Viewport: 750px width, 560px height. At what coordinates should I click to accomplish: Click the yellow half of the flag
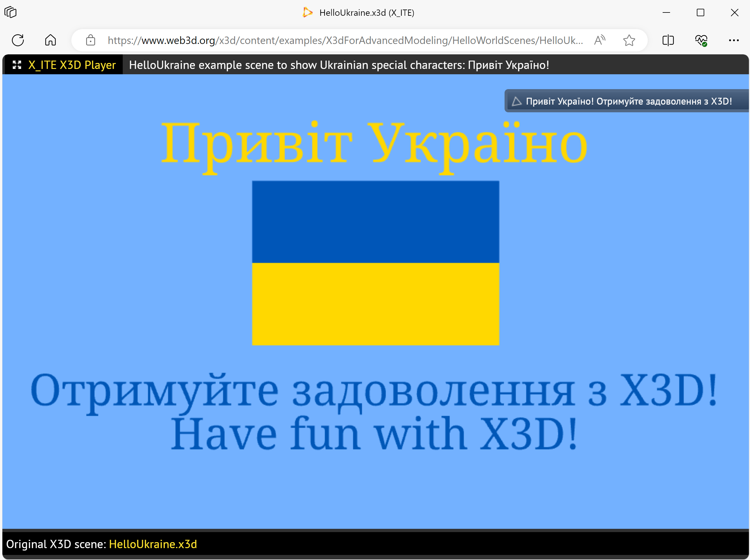375,304
